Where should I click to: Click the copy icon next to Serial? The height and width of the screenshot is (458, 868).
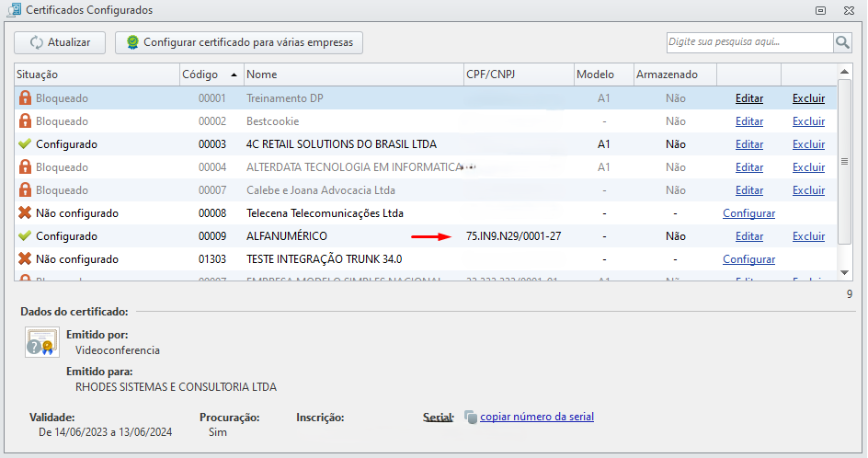[x=471, y=417]
